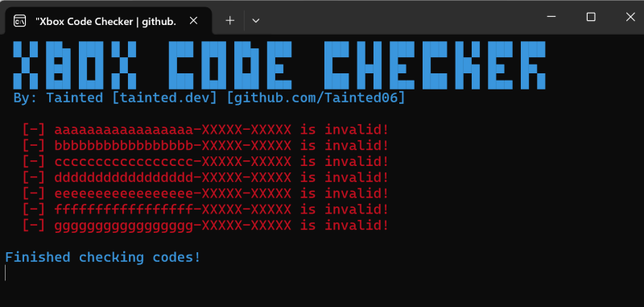This screenshot has width=644, height=307.
Task: Open a new terminal tab
Action: [x=230, y=21]
